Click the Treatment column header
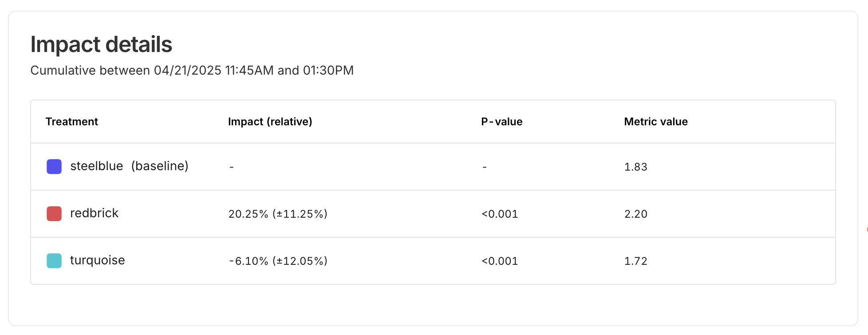This screenshot has height=335, width=868. (x=71, y=122)
